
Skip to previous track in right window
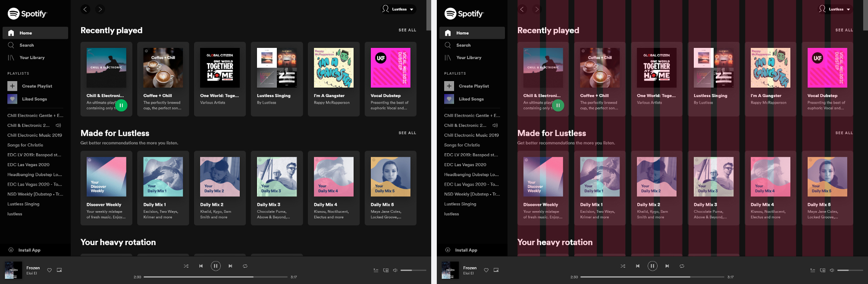pyautogui.click(x=638, y=266)
